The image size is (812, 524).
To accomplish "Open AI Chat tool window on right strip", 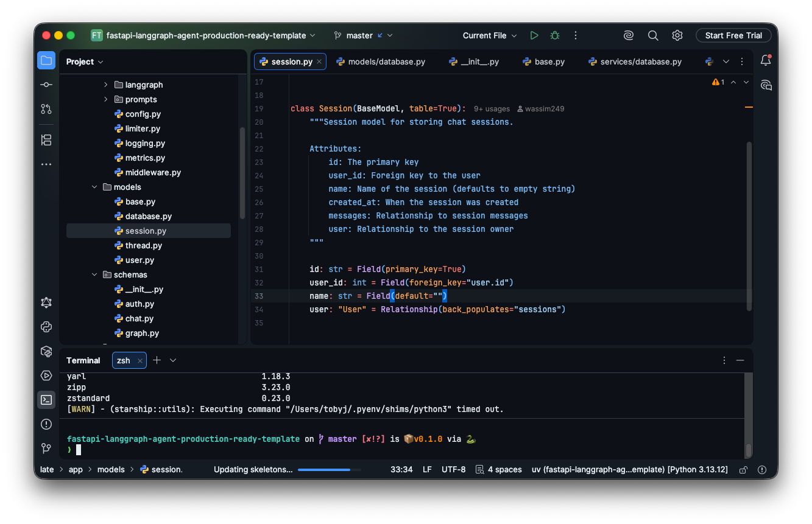I will tap(766, 85).
